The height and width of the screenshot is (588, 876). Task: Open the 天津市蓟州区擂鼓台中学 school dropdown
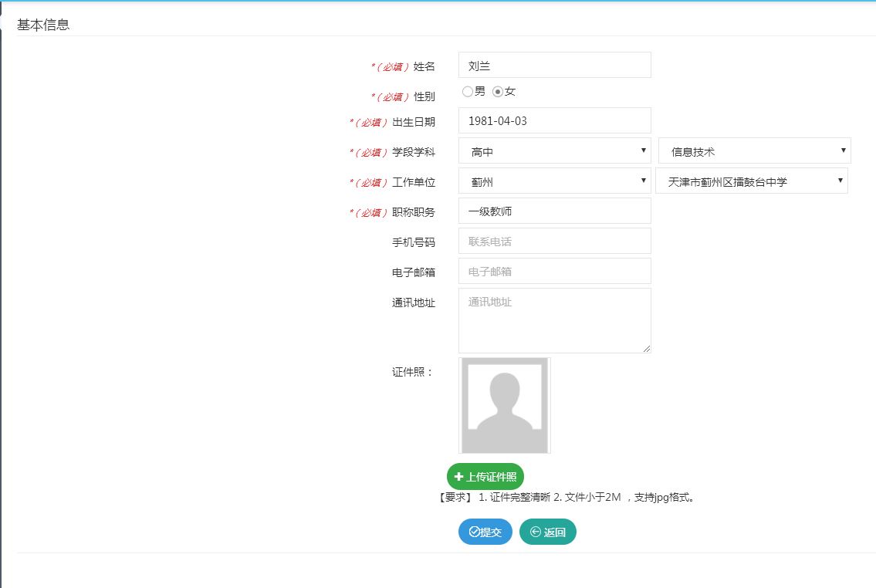(751, 181)
